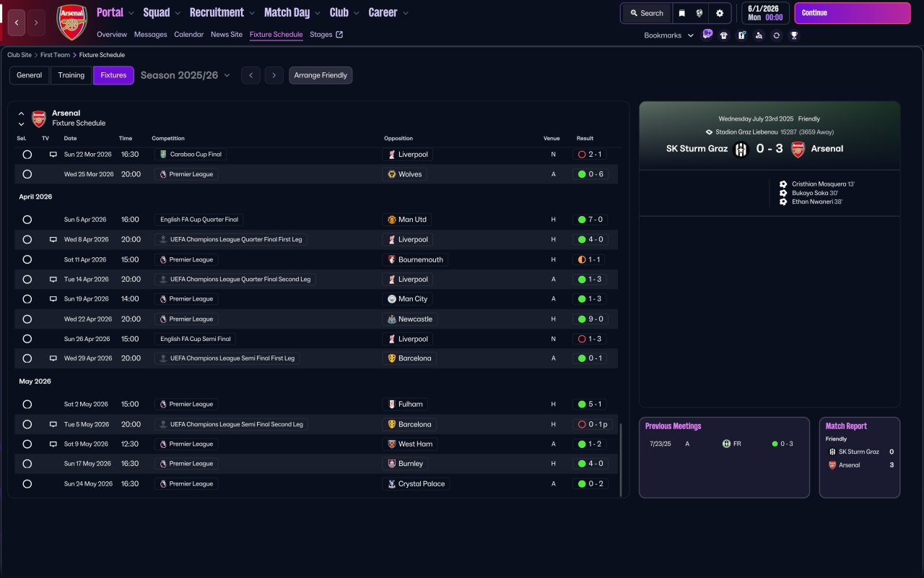The image size is (924, 578).
Task: Click the fixture list vertical scrollbar
Action: point(621,460)
